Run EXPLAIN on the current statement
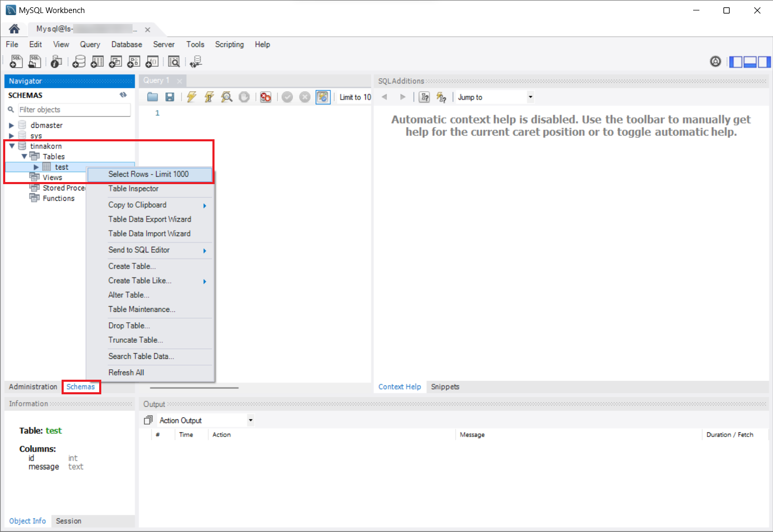This screenshot has width=773, height=532. (x=227, y=97)
